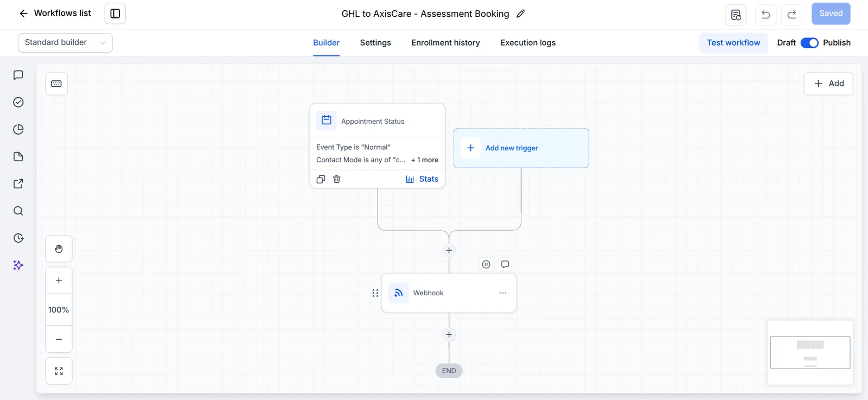The width and height of the screenshot is (868, 400).
Task: Edit workflow name with pencil icon
Action: click(521, 14)
